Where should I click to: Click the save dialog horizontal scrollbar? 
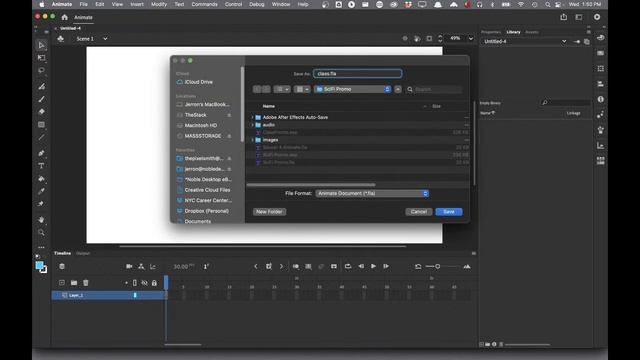pos(311,185)
